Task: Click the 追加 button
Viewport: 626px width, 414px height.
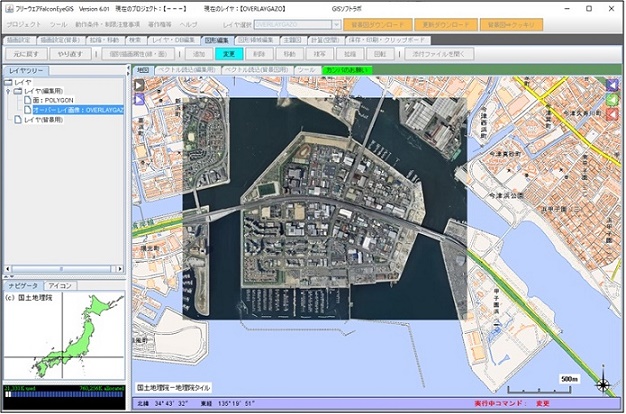Action: tap(199, 54)
